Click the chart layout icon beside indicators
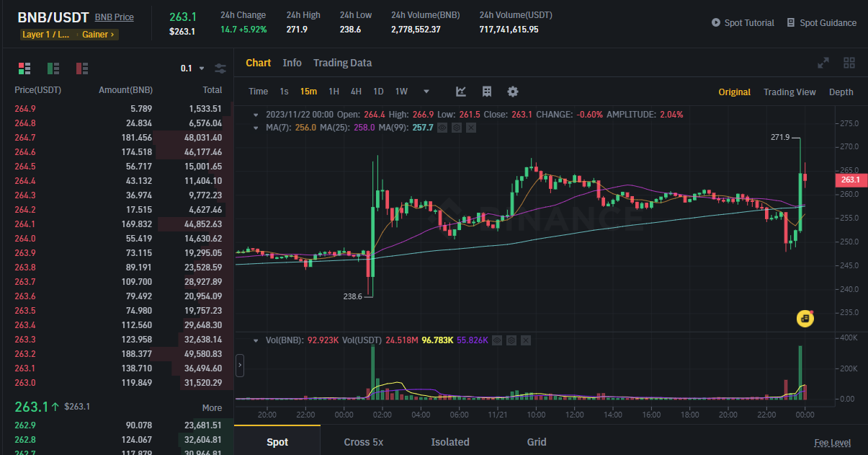 (x=487, y=92)
